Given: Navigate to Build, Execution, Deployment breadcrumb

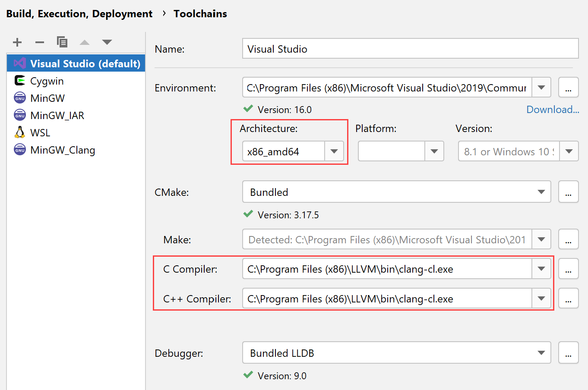Looking at the screenshot, I should tap(79, 13).
